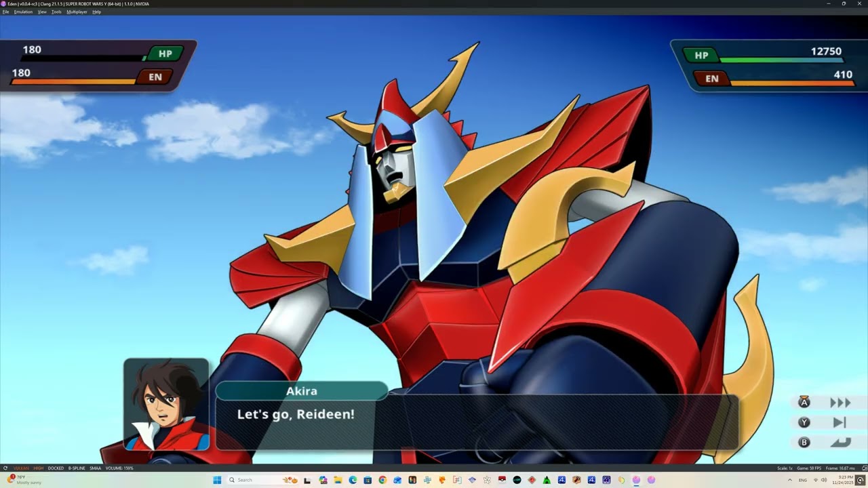Click the Game: 59 FPS status text
The width and height of the screenshot is (868, 488).
click(809, 468)
